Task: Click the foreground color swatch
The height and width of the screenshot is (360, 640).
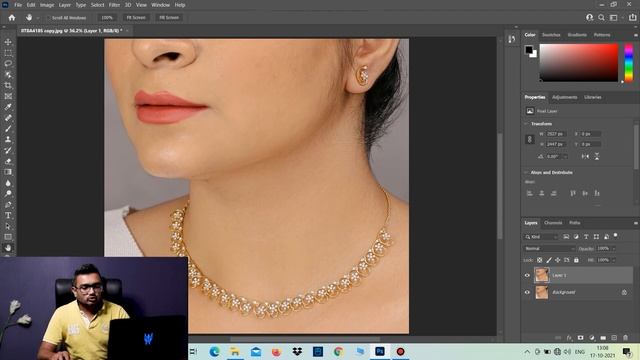Action: point(529,49)
